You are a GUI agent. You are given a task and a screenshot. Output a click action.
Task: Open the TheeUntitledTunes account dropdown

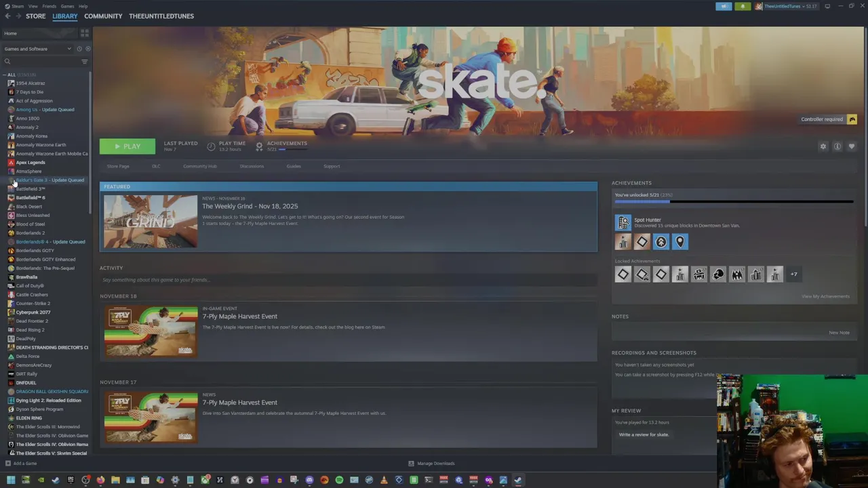tap(786, 6)
